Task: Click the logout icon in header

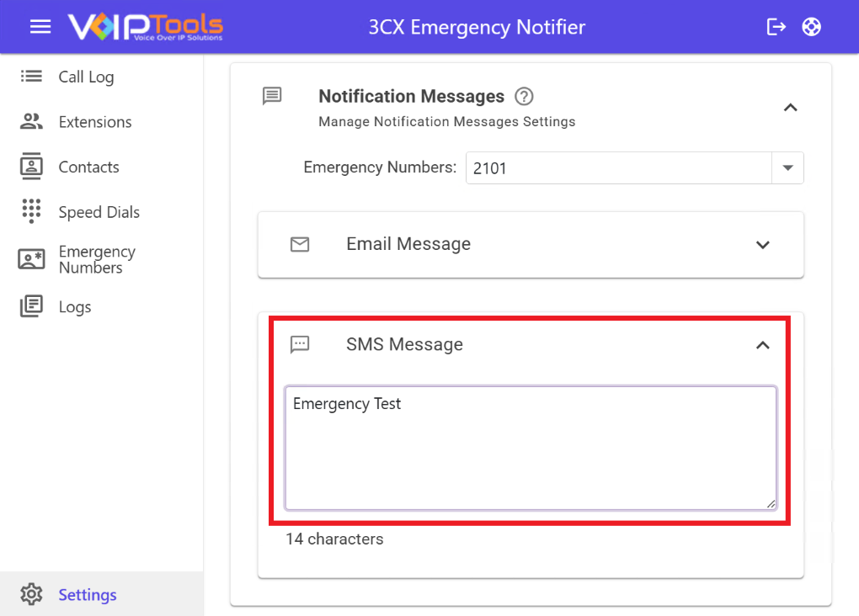Action: tap(776, 27)
